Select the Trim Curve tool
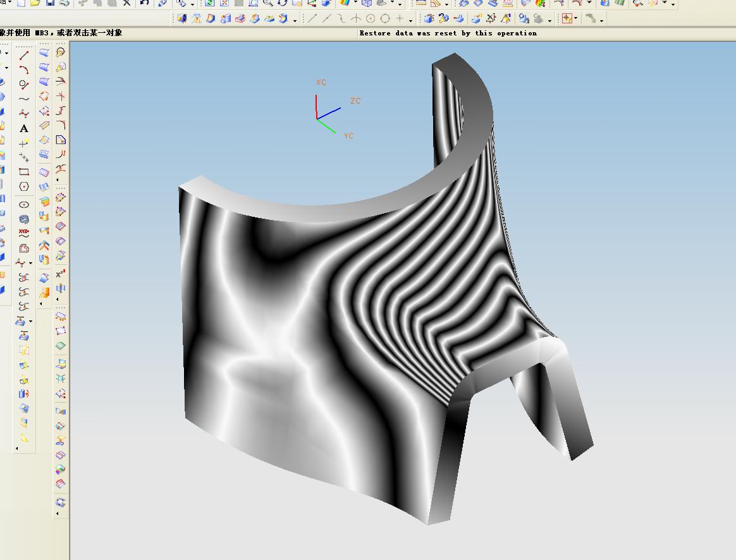Screen dimensions: 736x560 click(x=61, y=82)
